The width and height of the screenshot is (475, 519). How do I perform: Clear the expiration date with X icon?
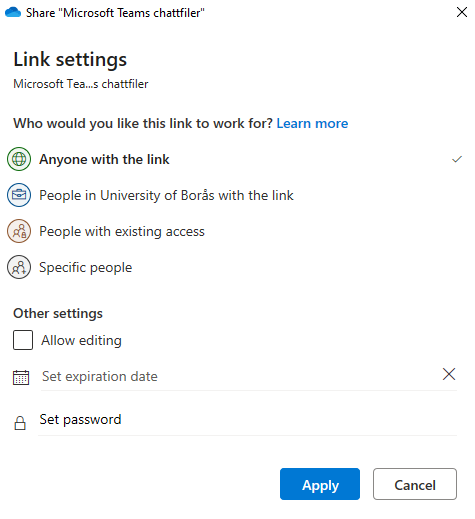click(449, 374)
